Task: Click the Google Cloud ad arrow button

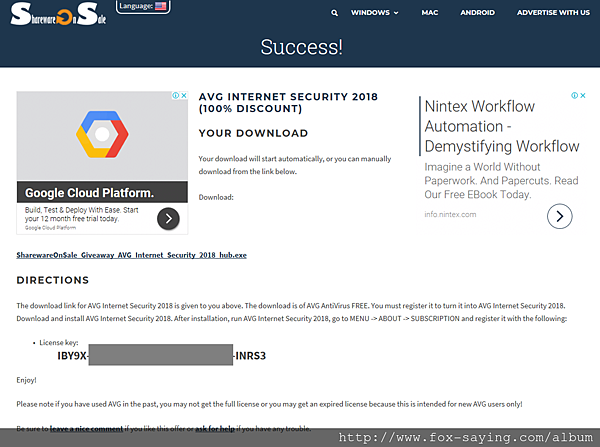Action: tap(168, 219)
